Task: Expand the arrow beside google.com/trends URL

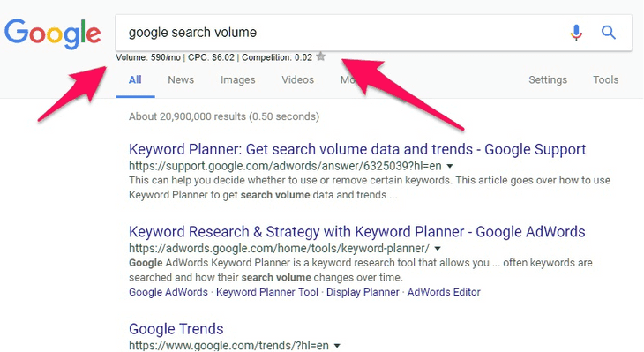Action: [x=337, y=346]
